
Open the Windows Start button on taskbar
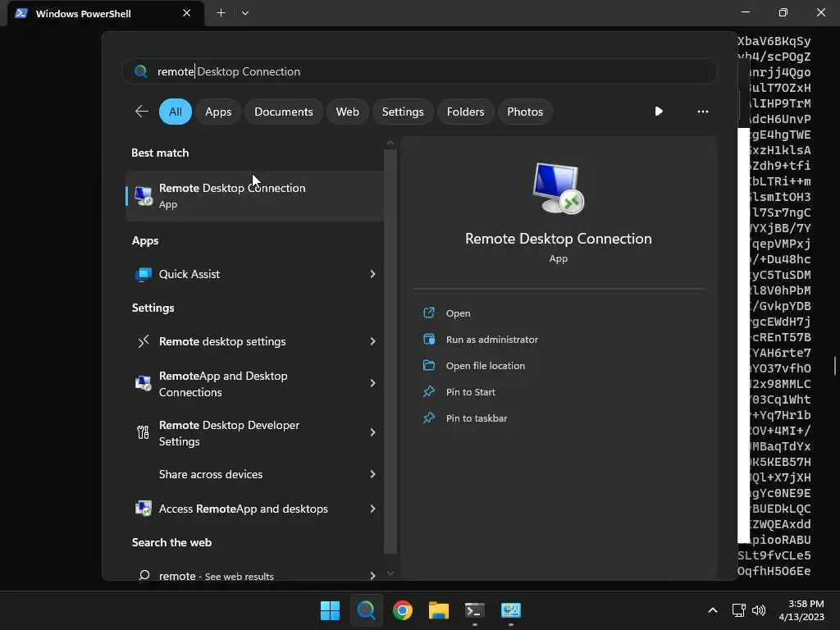(330, 610)
